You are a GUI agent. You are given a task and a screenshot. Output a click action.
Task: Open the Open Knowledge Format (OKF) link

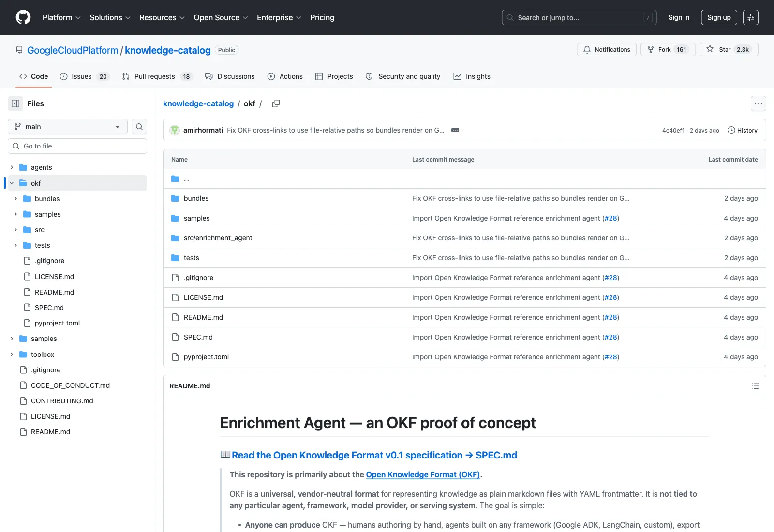point(423,474)
